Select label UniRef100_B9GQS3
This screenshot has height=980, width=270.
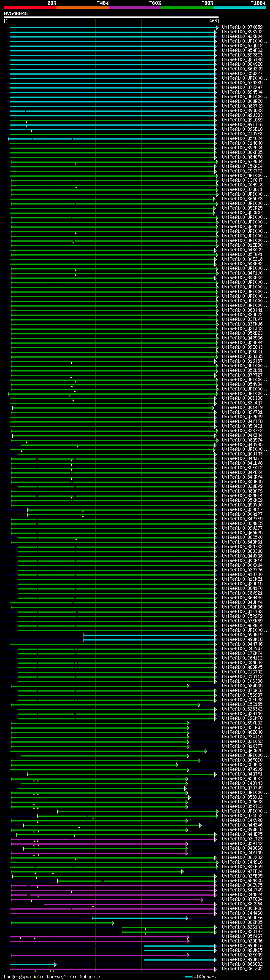(242, 111)
